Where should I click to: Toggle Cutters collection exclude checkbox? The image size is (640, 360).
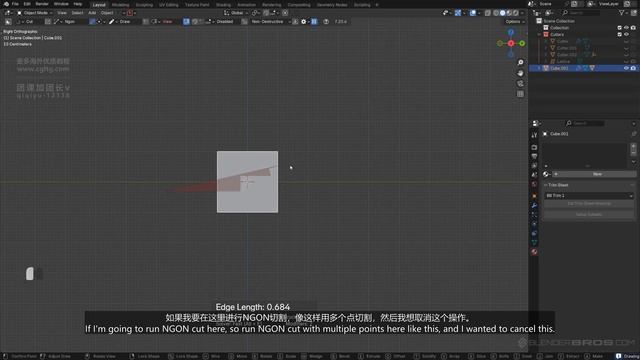(619, 35)
